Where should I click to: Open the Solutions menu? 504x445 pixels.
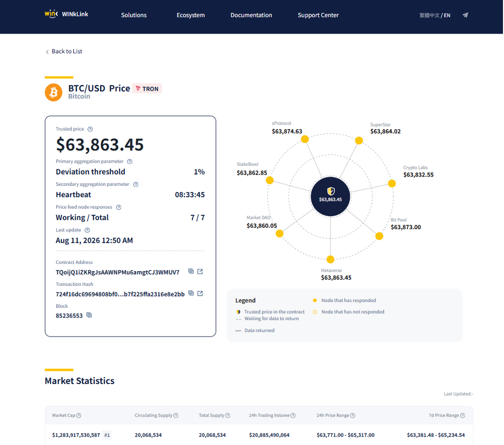tap(134, 15)
